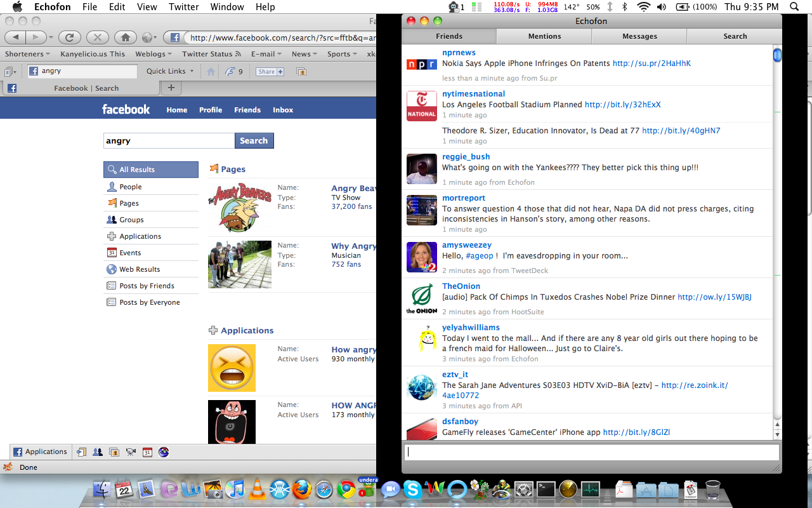Click the Facebook bottom bar friends icon
This screenshot has width=812, height=508.
98,452
